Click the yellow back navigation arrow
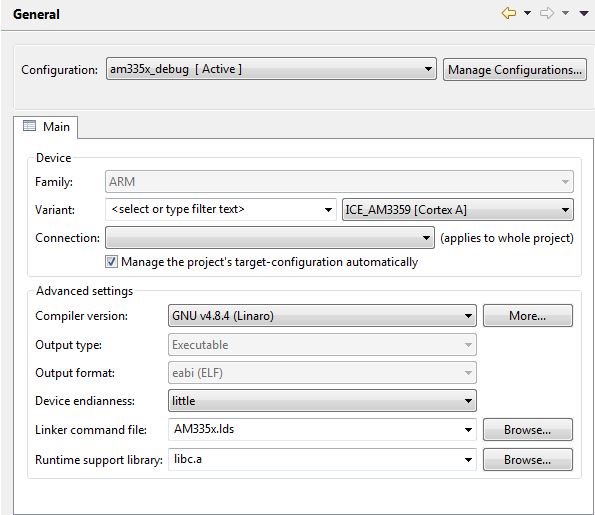Viewport: 595px width, 515px height. 509,13
